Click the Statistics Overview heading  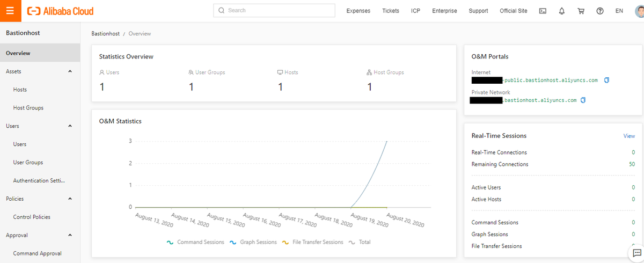click(x=126, y=56)
